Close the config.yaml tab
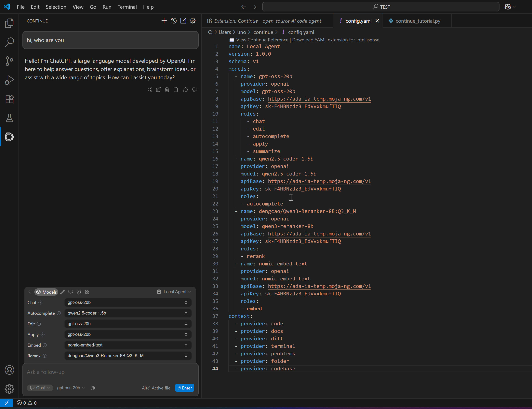 tap(377, 21)
